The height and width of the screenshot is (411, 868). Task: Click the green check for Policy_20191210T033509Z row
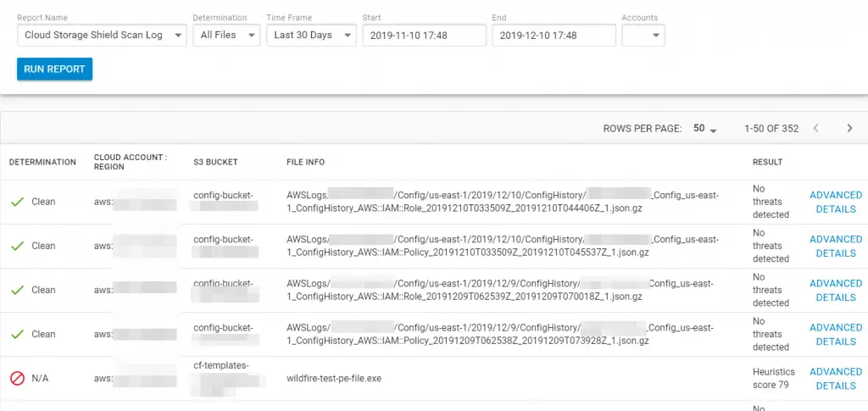[x=18, y=246]
